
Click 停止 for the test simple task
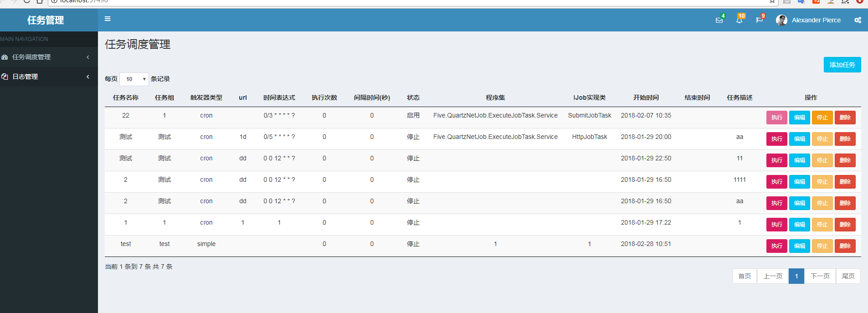pos(822,246)
